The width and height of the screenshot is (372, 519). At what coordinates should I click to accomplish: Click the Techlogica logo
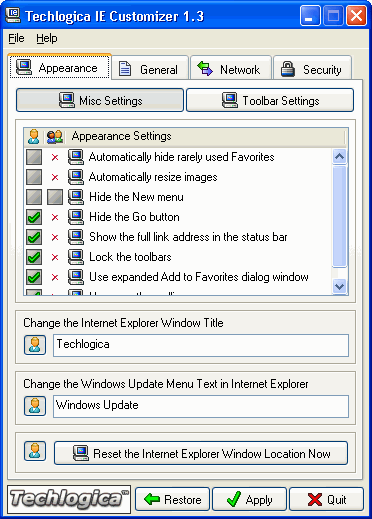(x=69, y=499)
